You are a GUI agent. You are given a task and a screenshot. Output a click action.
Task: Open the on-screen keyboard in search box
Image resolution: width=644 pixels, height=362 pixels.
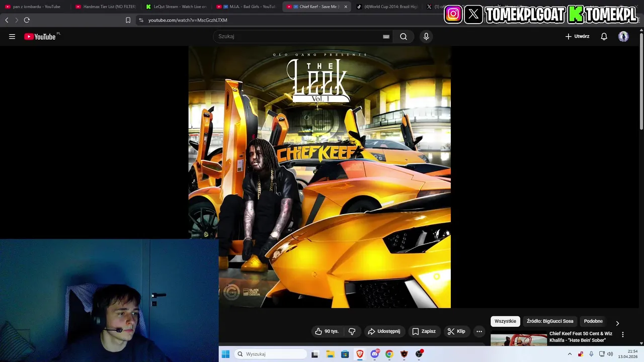386,36
